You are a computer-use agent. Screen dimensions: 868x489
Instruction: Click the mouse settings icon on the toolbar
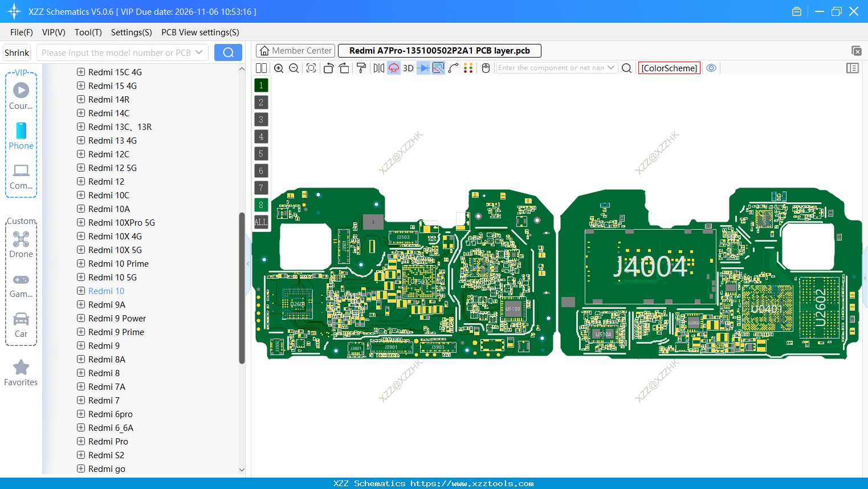coord(485,68)
